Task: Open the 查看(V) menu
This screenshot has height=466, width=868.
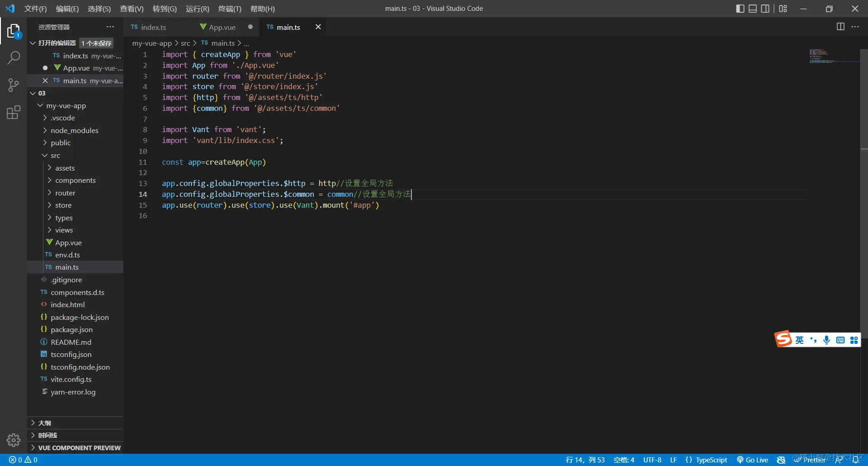Action: pos(132,9)
